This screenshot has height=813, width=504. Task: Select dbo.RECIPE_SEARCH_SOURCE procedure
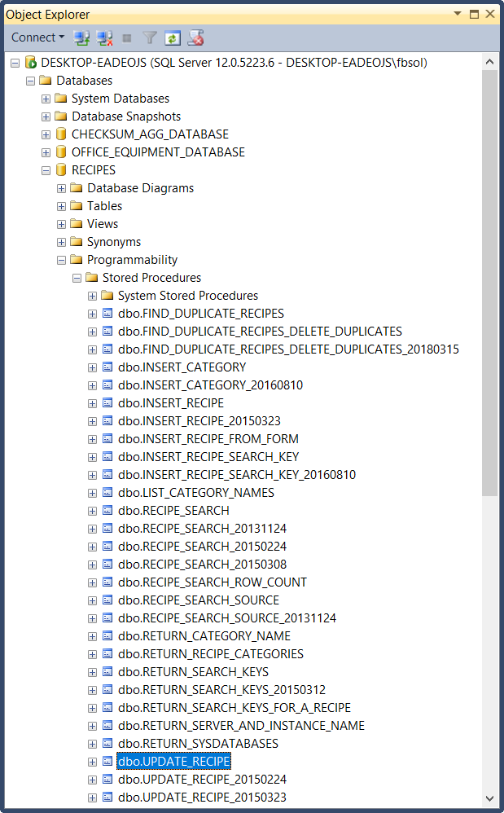[199, 600]
